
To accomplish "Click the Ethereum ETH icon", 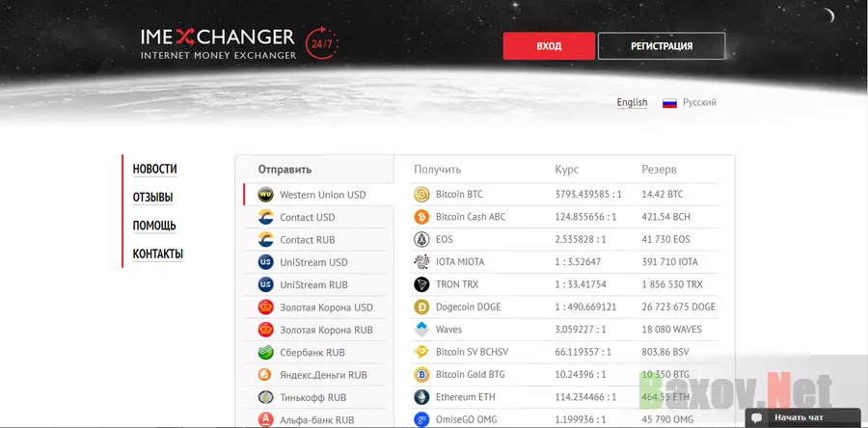I will [x=421, y=397].
